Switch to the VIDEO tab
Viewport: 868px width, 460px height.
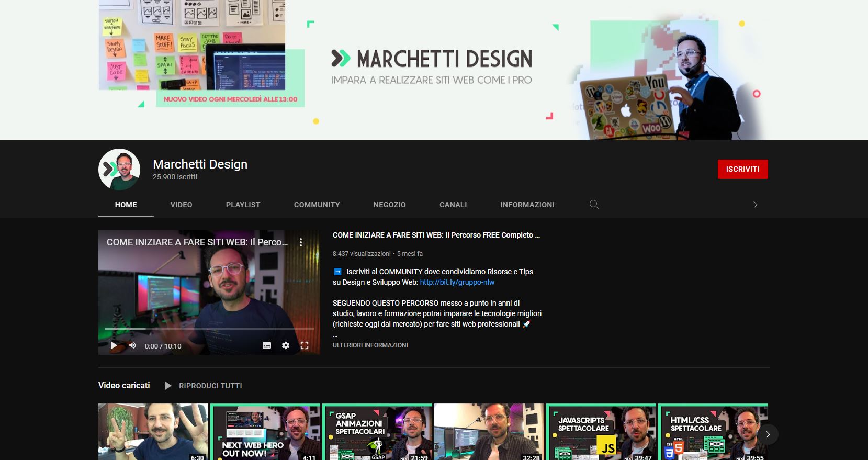182,205
